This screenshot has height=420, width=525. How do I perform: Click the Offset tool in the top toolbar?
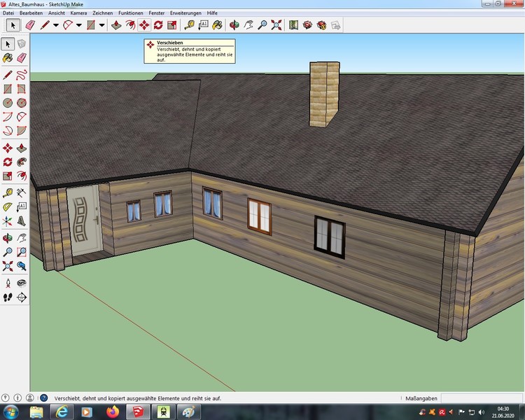pyautogui.click(x=130, y=25)
